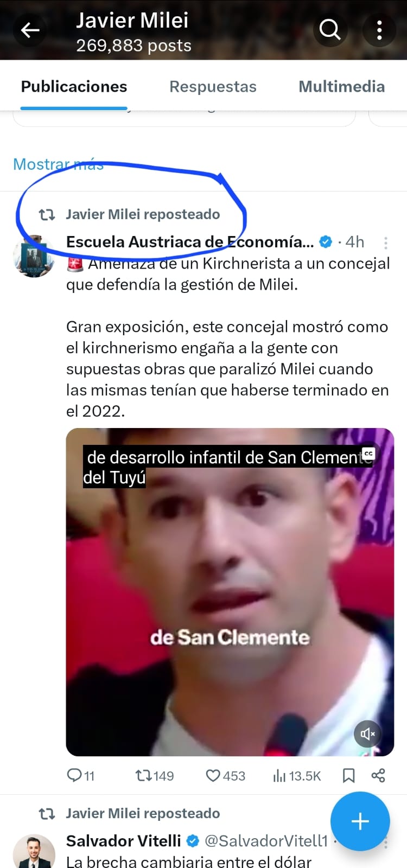Open Escuela Austriaca de Economía profile avatar
The image size is (407, 868).
pos(34,256)
